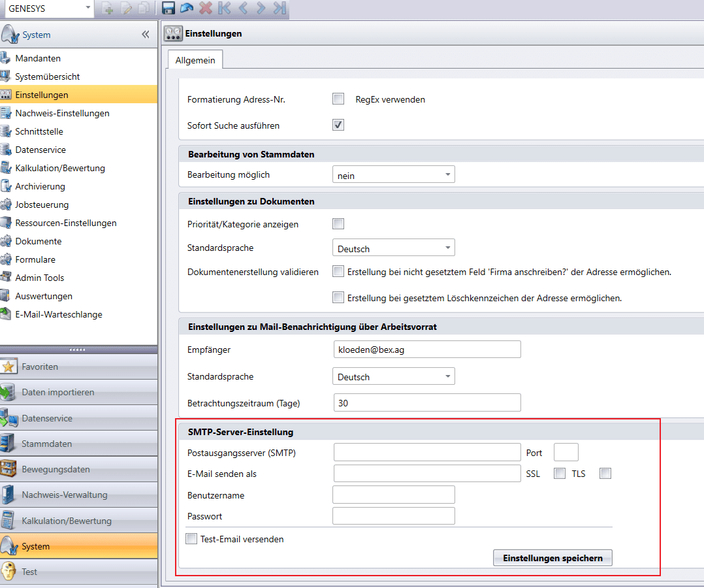
Task: Select the Allgemein tab
Action: (x=195, y=60)
